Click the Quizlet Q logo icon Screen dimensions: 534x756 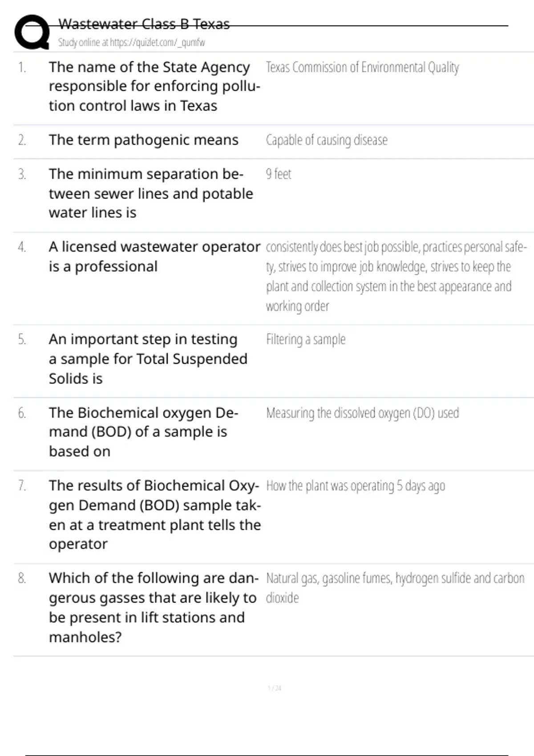coord(32,32)
